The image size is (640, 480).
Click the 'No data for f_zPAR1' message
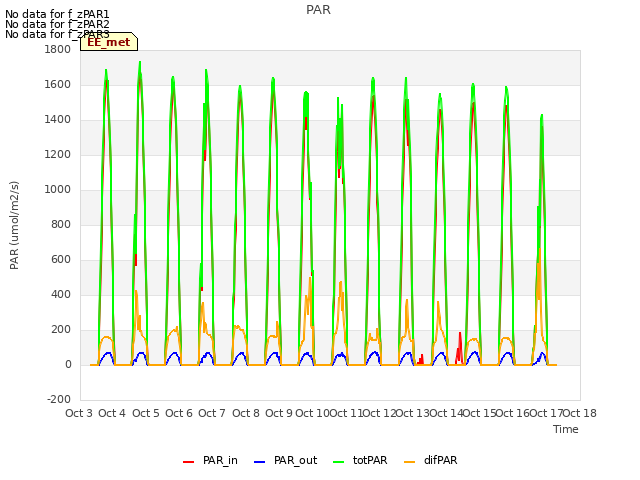coord(57,15)
